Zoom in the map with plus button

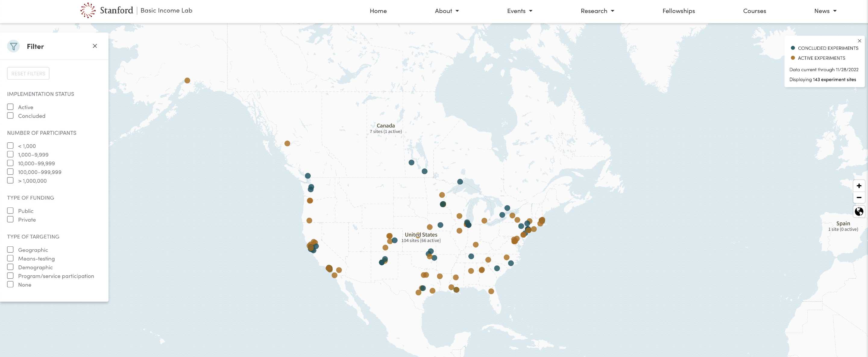[x=859, y=186]
